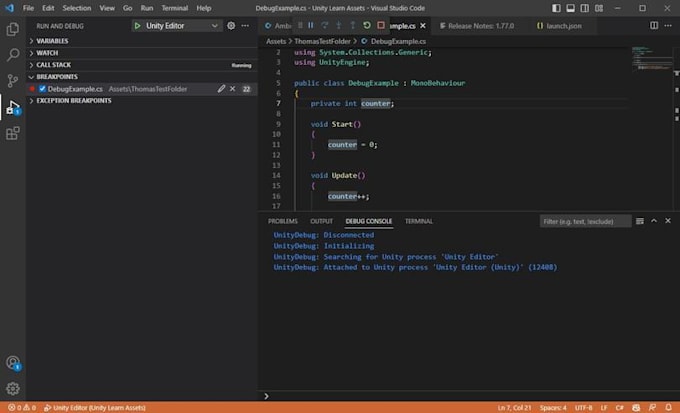Select the Debug Console tab

(369, 221)
